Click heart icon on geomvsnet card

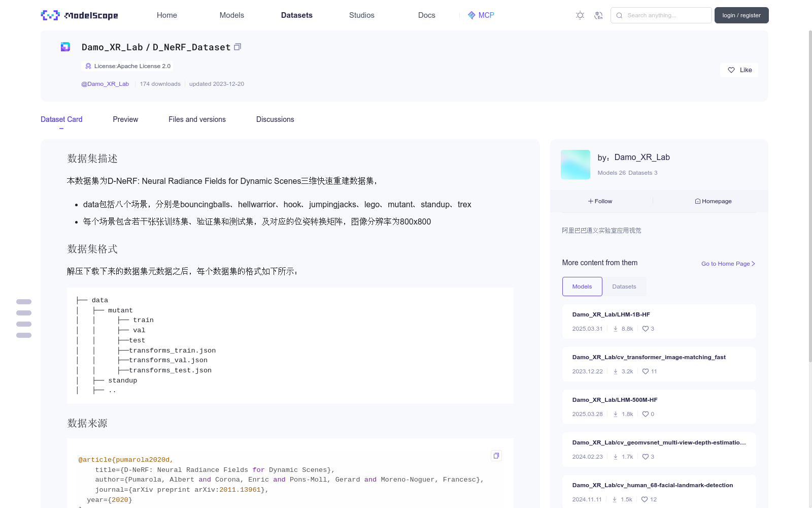point(646,457)
